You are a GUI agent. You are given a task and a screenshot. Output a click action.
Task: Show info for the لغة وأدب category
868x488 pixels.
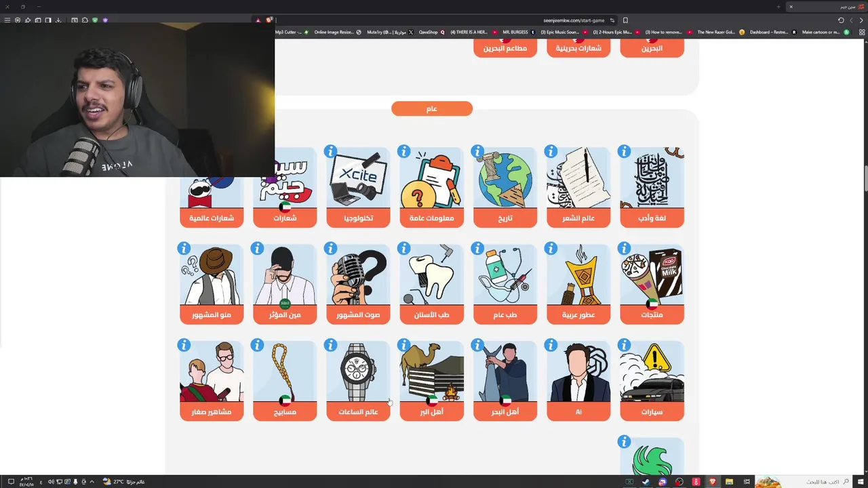(624, 151)
